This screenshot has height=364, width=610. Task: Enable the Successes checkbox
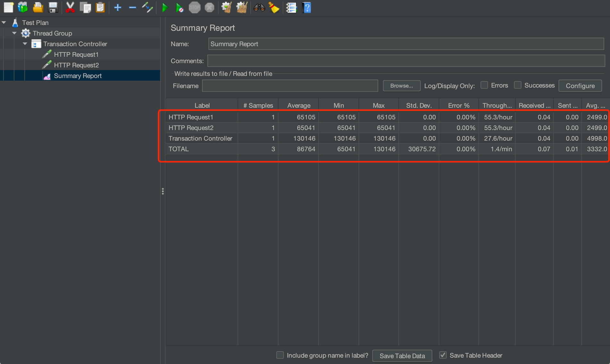[x=517, y=85]
